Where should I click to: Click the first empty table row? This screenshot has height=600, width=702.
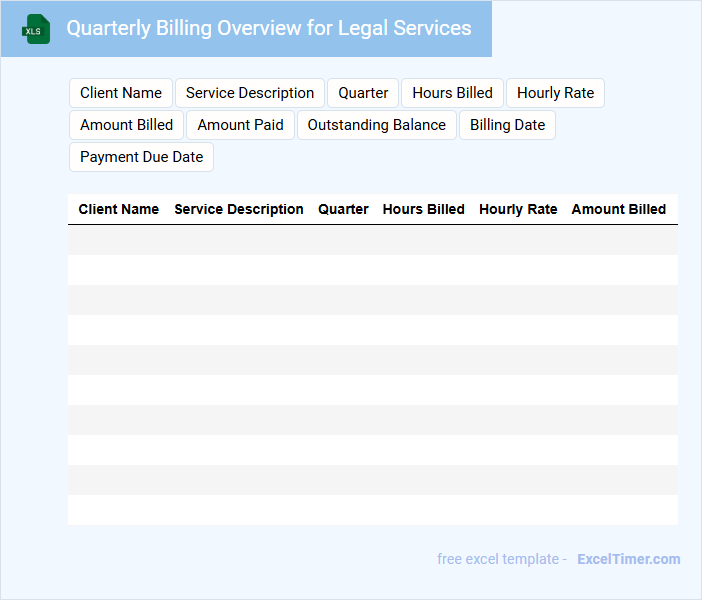(372, 240)
